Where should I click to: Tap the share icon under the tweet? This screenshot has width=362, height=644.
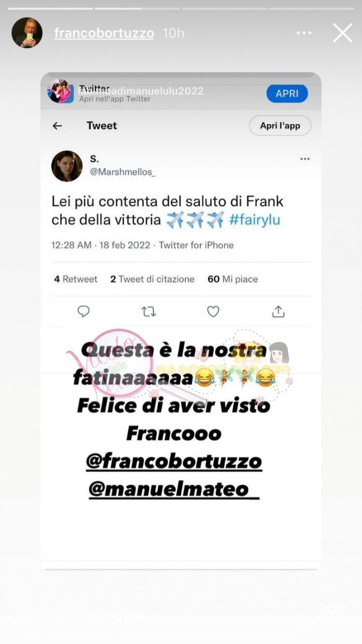coord(278,311)
